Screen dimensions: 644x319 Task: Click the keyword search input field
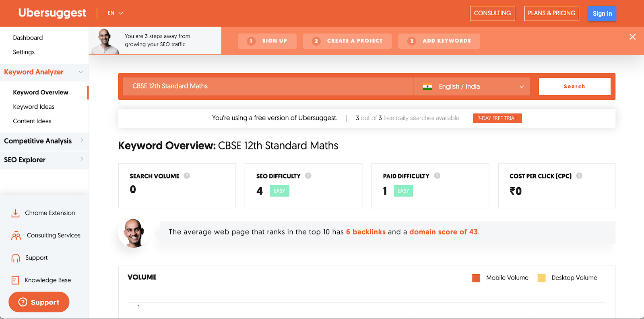[x=268, y=86]
